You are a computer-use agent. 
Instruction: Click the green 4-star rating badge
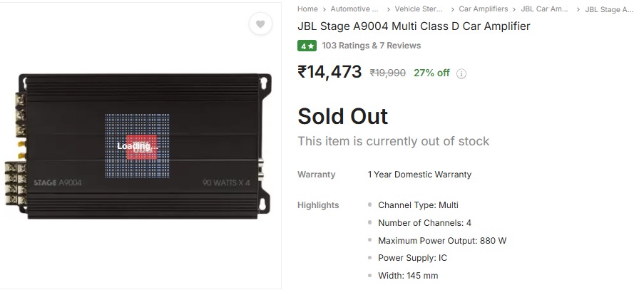click(x=307, y=46)
